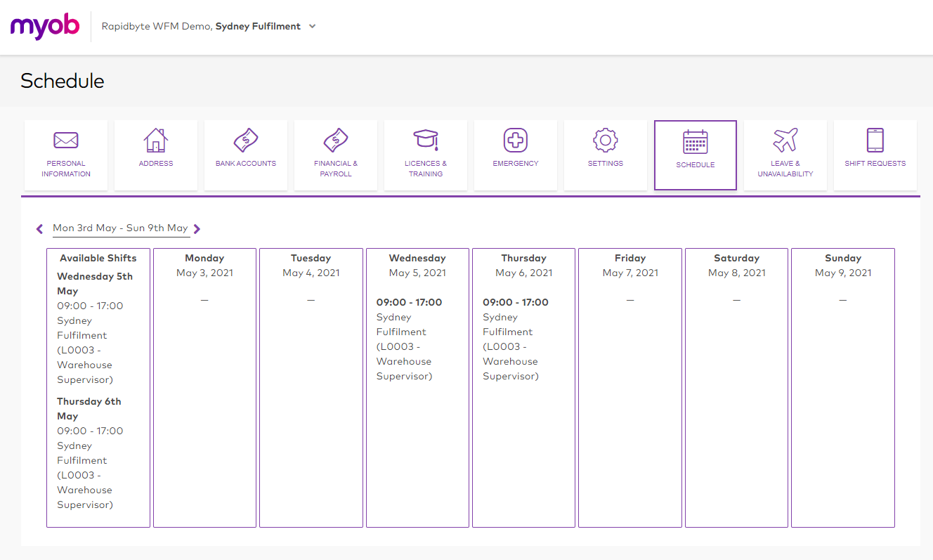This screenshot has height=560, width=933.
Task: Click the Emergency medical cross icon
Action: [x=516, y=141]
